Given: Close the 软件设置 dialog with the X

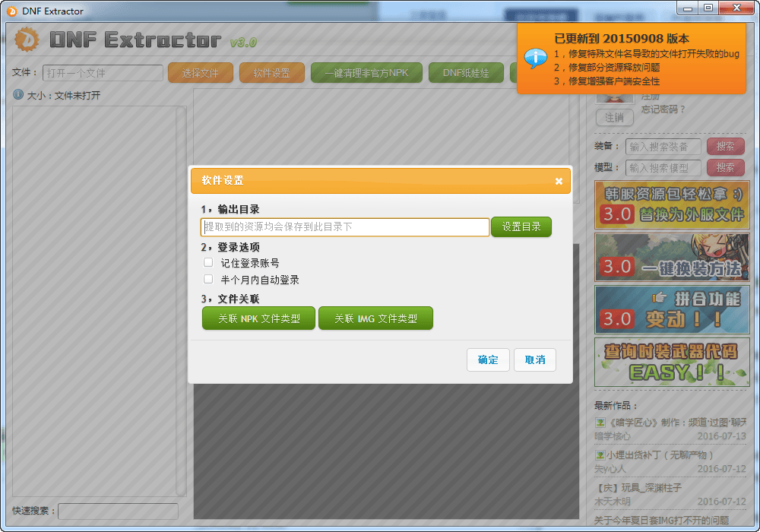Looking at the screenshot, I should pos(559,181).
